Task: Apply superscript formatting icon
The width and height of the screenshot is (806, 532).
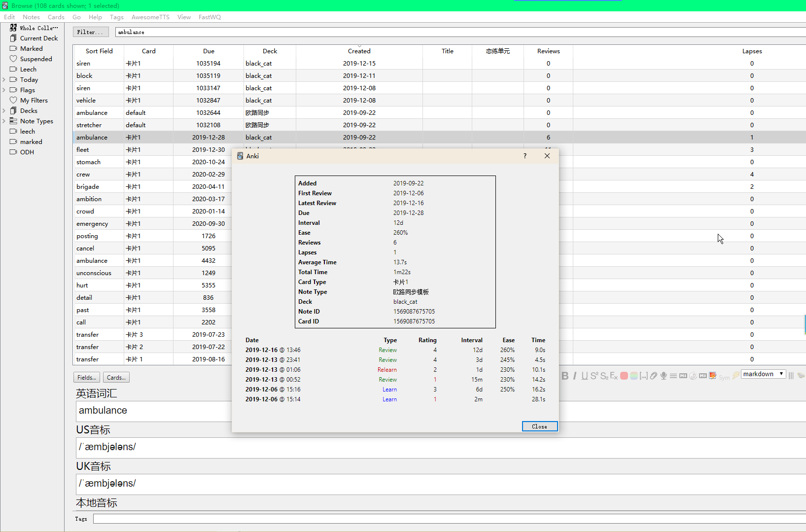Action: [594, 376]
